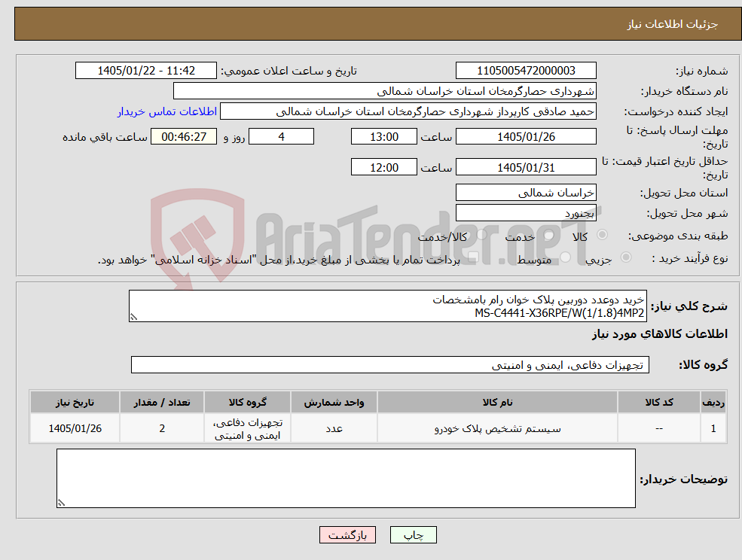Click the چاپ (print) button
This screenshot has width=742, height=560.
(x=413, y=535)
